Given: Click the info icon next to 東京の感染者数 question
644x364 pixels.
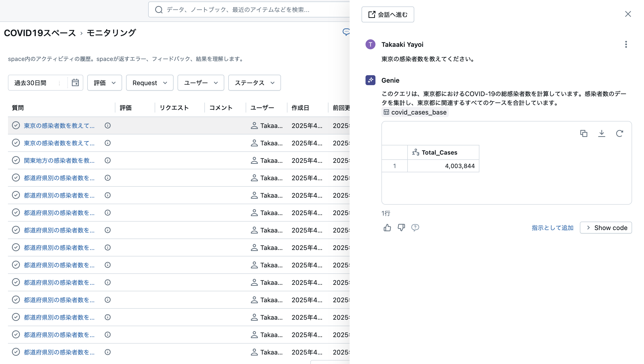Looking at the screenshot, I should [x=107, y=125].
